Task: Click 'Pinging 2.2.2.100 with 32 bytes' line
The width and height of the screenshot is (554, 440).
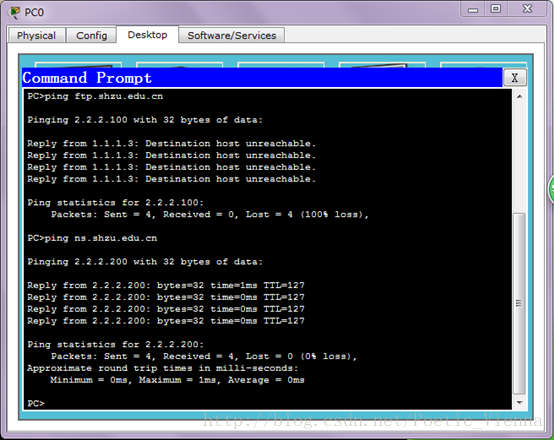Action: [145, 120]
